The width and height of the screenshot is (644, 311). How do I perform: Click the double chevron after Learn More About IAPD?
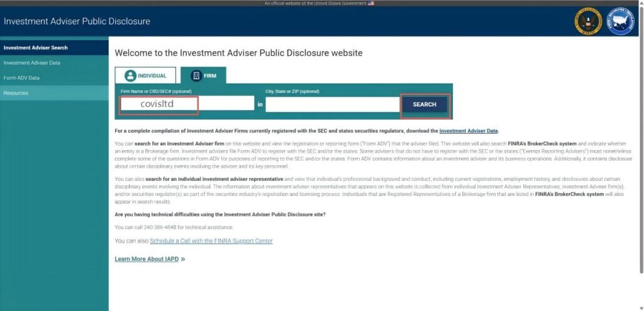(x=183, y=259)
